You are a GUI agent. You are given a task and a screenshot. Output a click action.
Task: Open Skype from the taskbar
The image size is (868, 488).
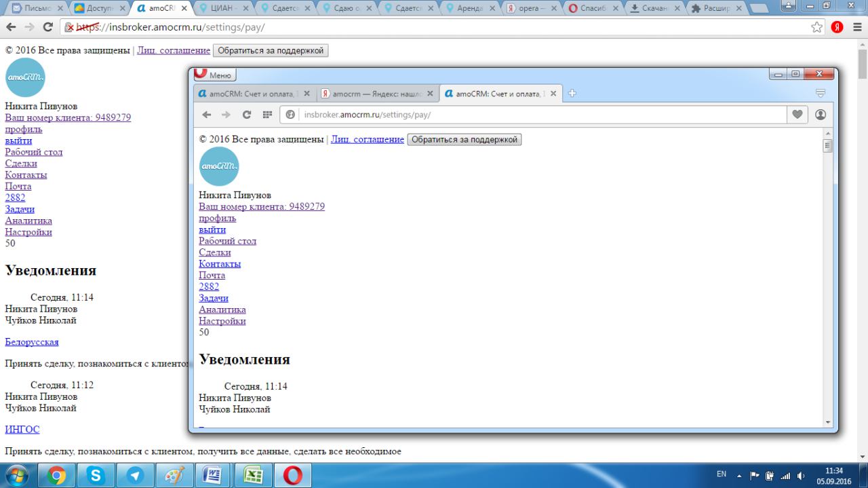(95, 476)
